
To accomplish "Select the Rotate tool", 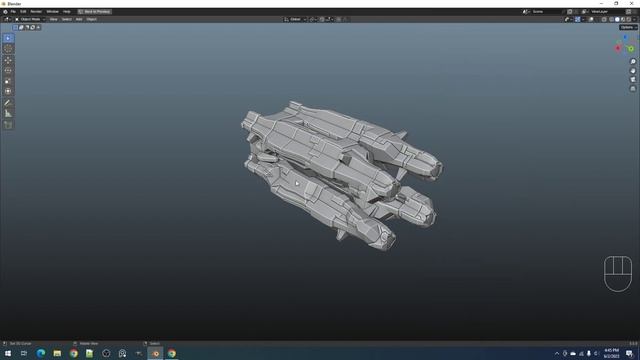I will tap(8, 71).
